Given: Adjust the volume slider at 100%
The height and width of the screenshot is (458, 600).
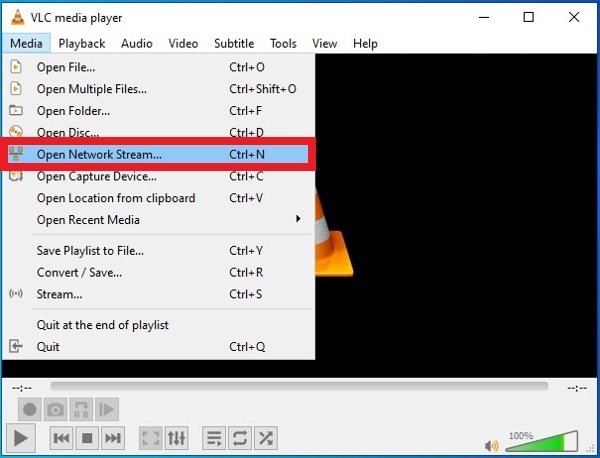Looking at the screenshot, I should pos(542,442).
